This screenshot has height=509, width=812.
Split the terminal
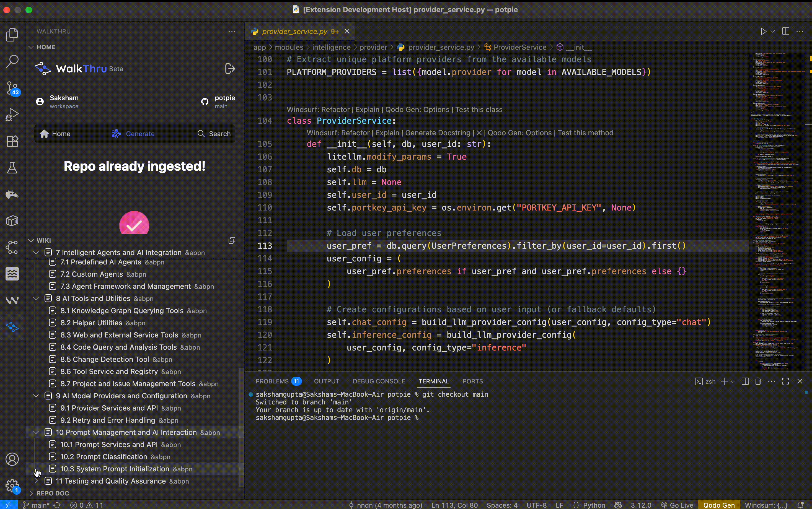tap(745, 381)
